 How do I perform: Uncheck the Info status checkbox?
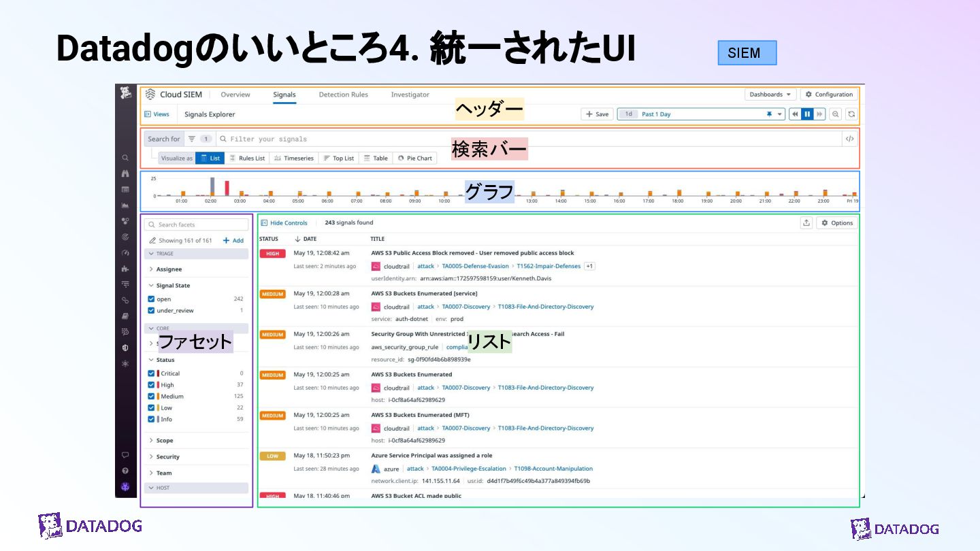click(x=151, y=420)
